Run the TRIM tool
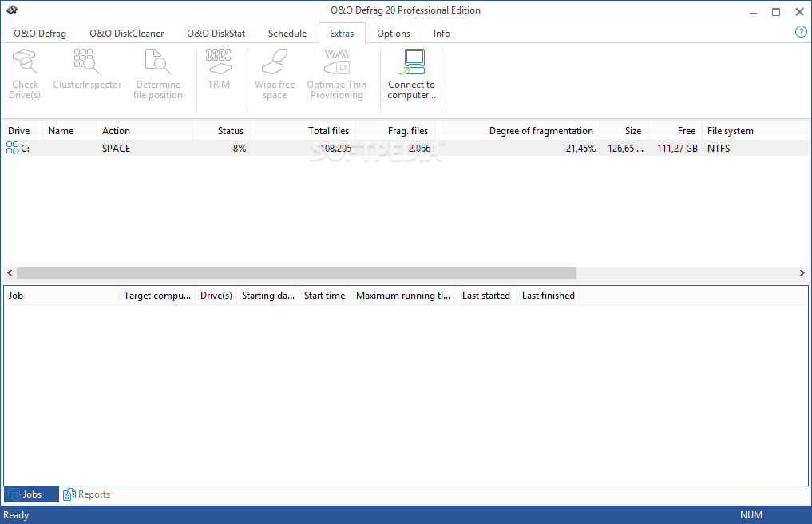The image size is (812, 524). (x=219, y=70)
